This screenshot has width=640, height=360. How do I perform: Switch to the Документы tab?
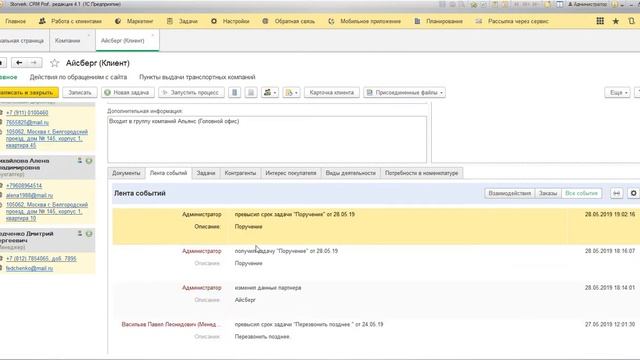coord(126,173)
